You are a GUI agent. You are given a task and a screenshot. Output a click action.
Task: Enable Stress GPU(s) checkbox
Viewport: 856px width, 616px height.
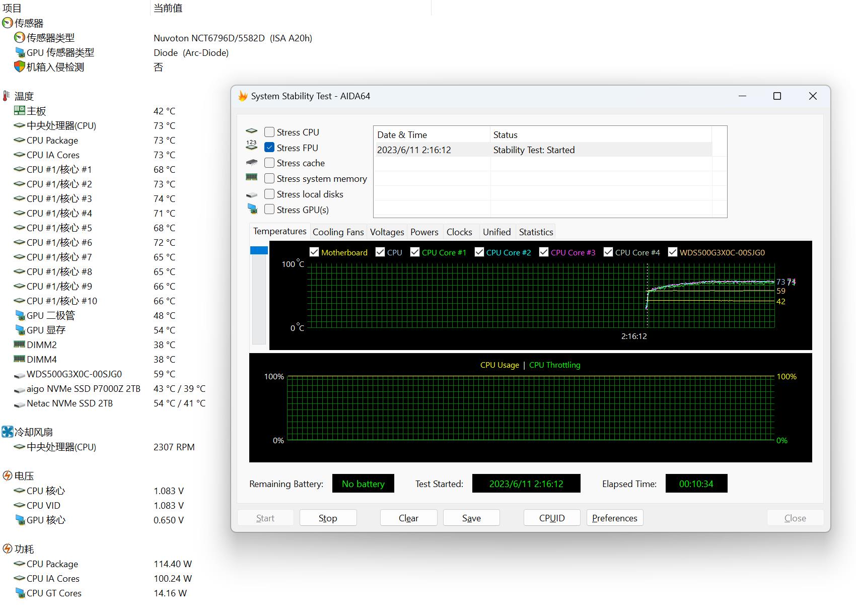[269, 210]
